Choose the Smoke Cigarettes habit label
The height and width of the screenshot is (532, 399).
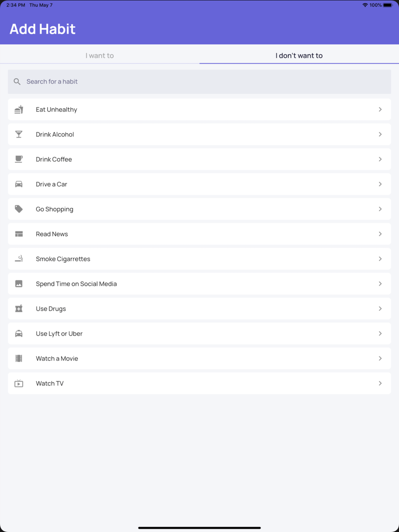coord(63,259)
